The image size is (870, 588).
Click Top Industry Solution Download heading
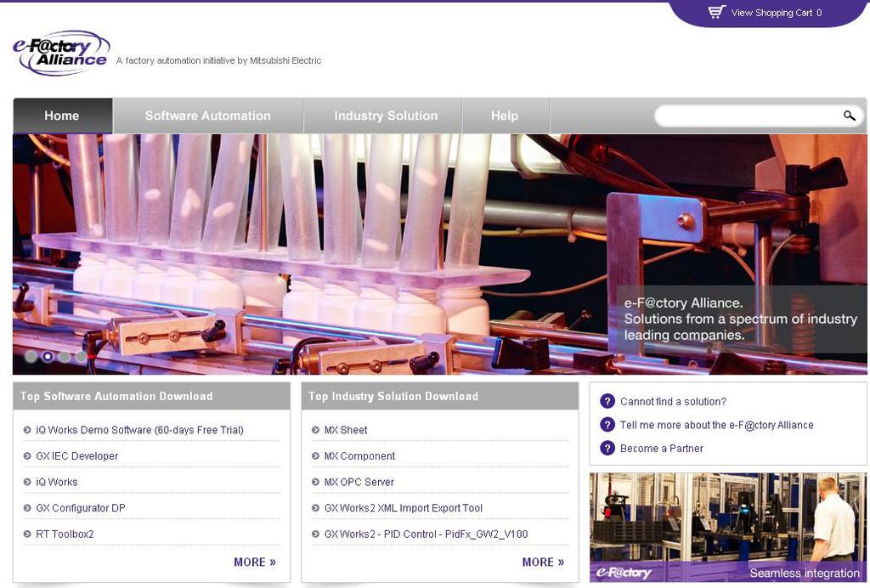point(393,396)
